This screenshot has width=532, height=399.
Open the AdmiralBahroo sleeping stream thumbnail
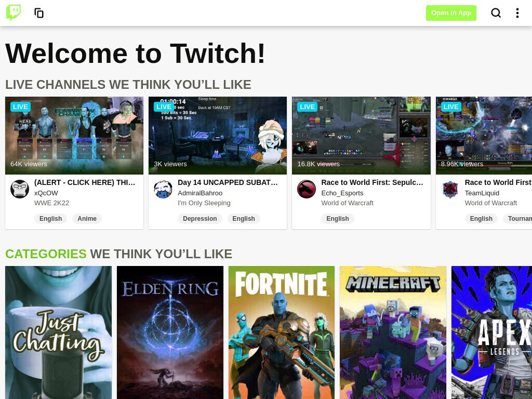pos(218,136)
